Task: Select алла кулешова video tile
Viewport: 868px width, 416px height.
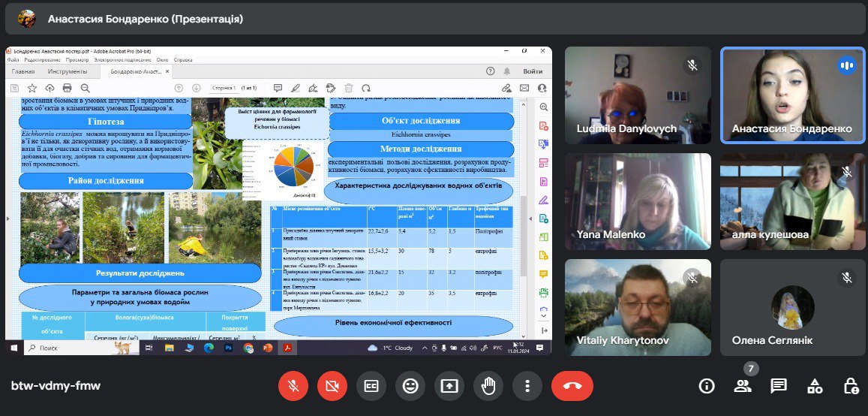Action: click(x=793, y=202)
